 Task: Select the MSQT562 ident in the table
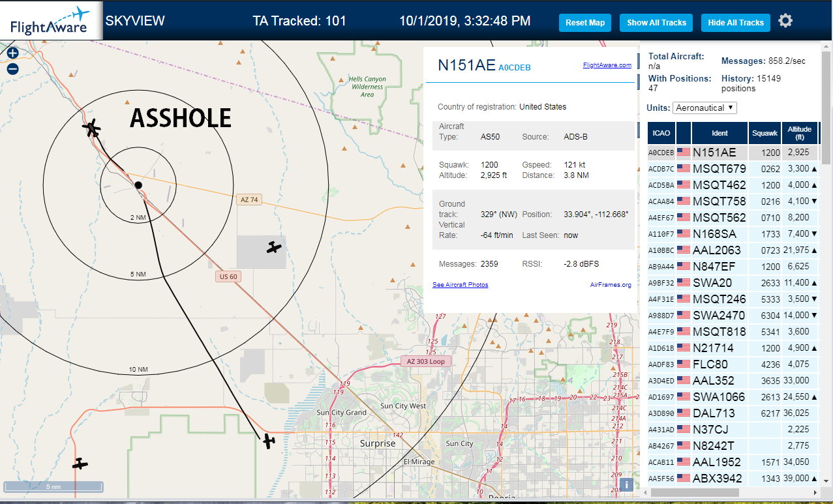coord(719,218)
